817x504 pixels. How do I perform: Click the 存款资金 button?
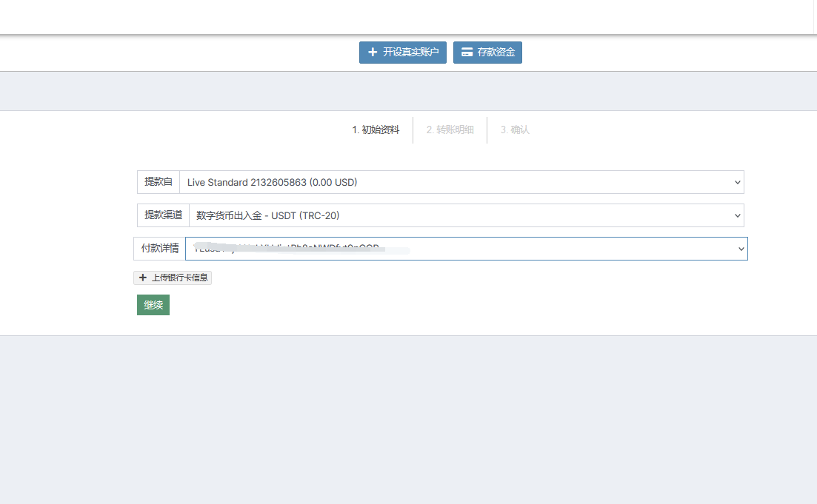pos(487,53)
